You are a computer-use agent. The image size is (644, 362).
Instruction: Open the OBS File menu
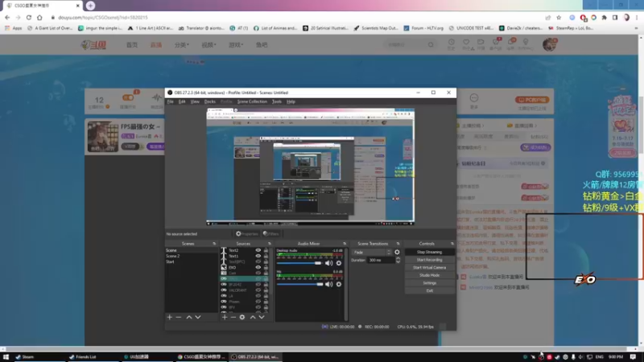(170, 101)
